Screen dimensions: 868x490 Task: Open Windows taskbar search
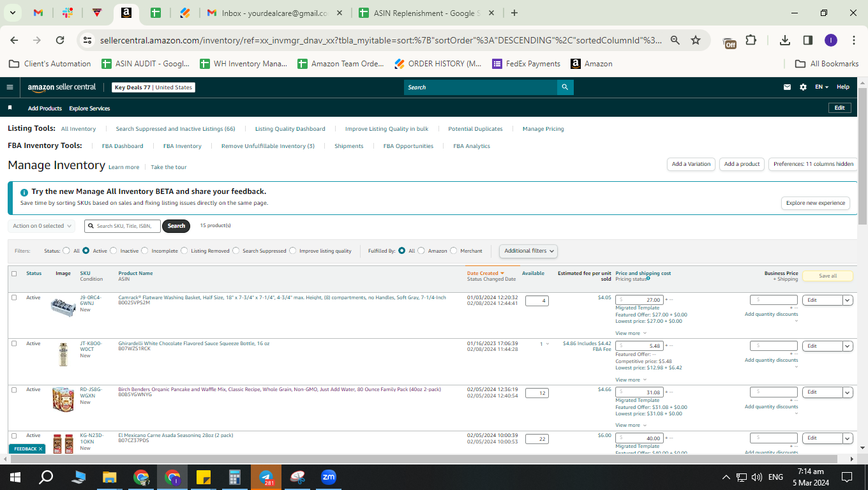click(x=47, y=477)
